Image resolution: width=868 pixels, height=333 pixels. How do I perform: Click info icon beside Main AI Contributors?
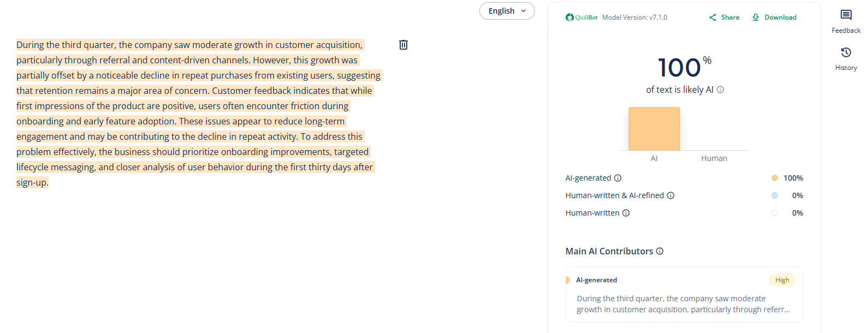660,251
